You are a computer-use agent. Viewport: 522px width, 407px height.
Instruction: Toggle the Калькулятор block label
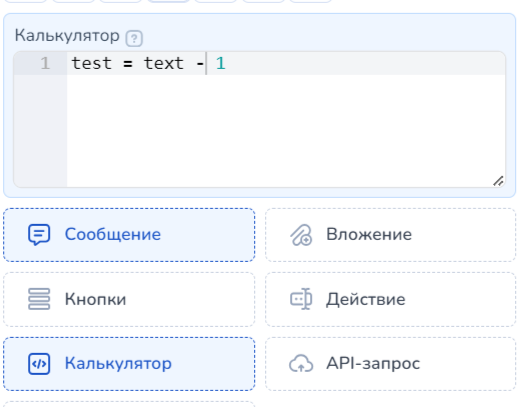(118, 363)
